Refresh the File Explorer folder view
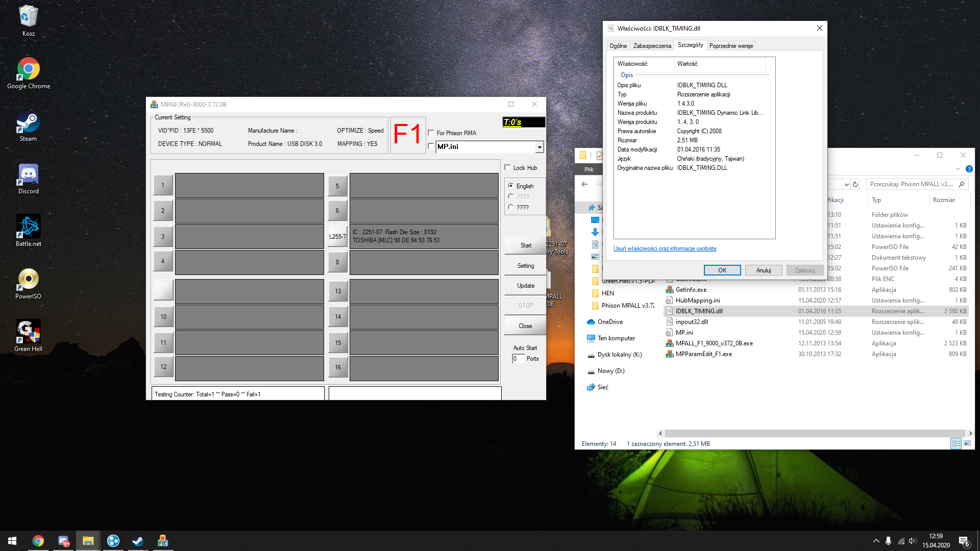The image size is (980, 551). 855,184
